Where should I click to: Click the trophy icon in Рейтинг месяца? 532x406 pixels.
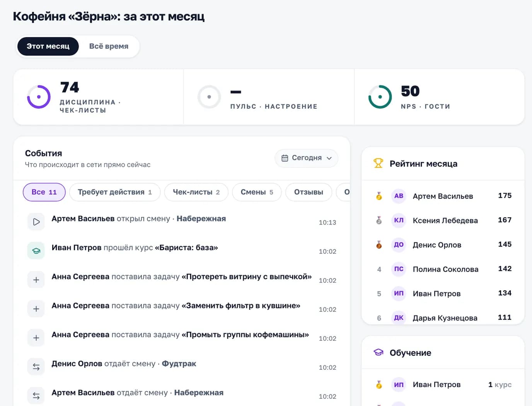[x=378, y=163]
